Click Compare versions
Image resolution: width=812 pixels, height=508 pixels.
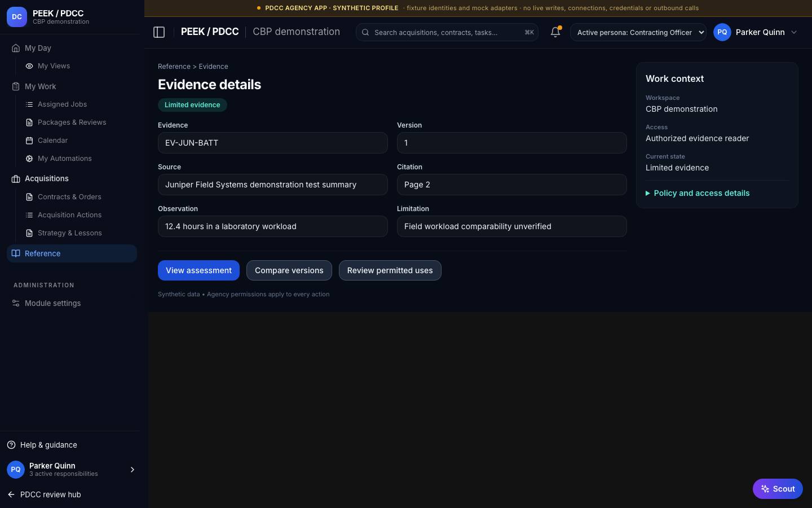click(289, 270)
